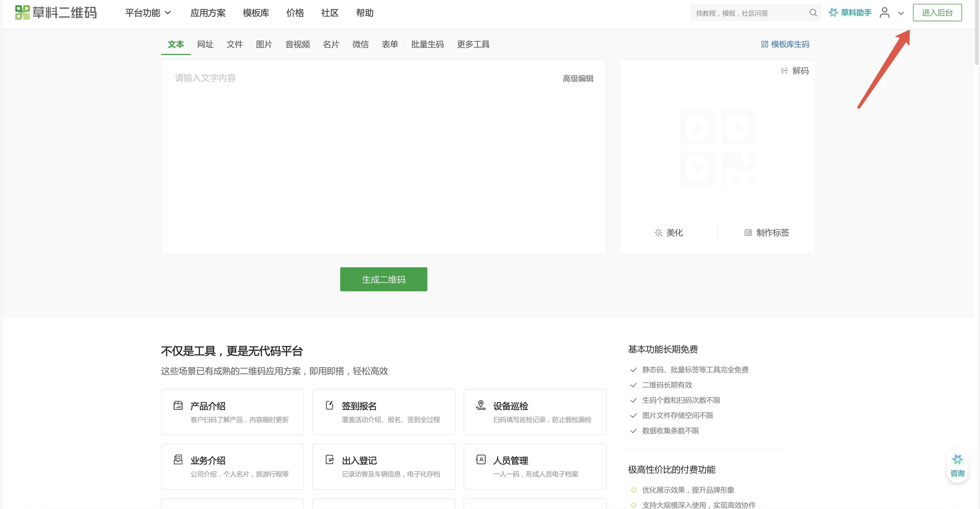Click the 极高性价比的付费功能 heading

[671, 470]
